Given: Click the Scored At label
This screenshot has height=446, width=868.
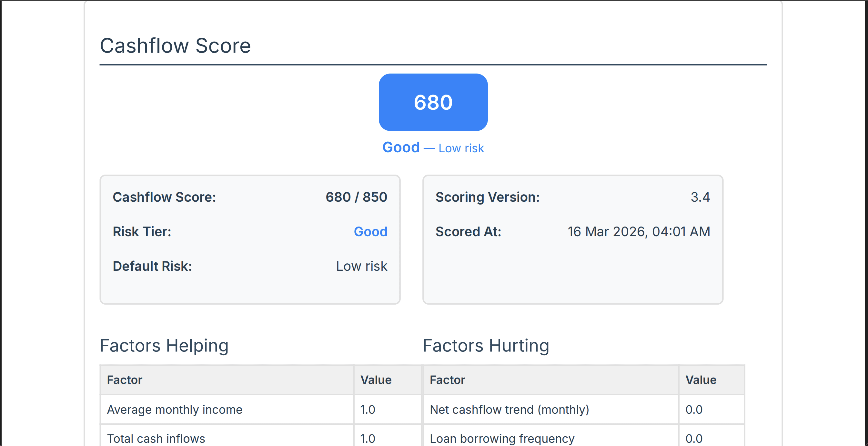Looking at the screenshot, I should coord(469,232).
